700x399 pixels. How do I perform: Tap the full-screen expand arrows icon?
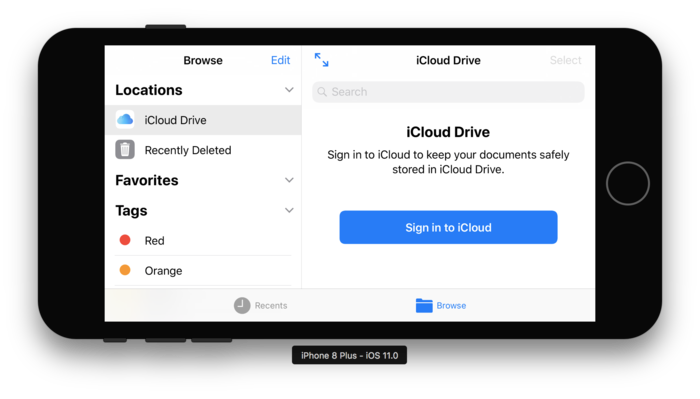[321, 60]
